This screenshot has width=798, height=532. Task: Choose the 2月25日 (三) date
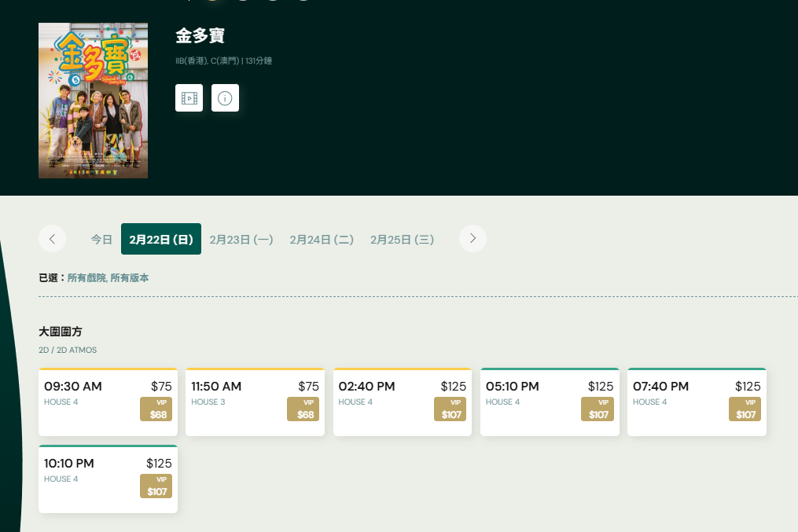pyautogui.click(x=402, y=240)
